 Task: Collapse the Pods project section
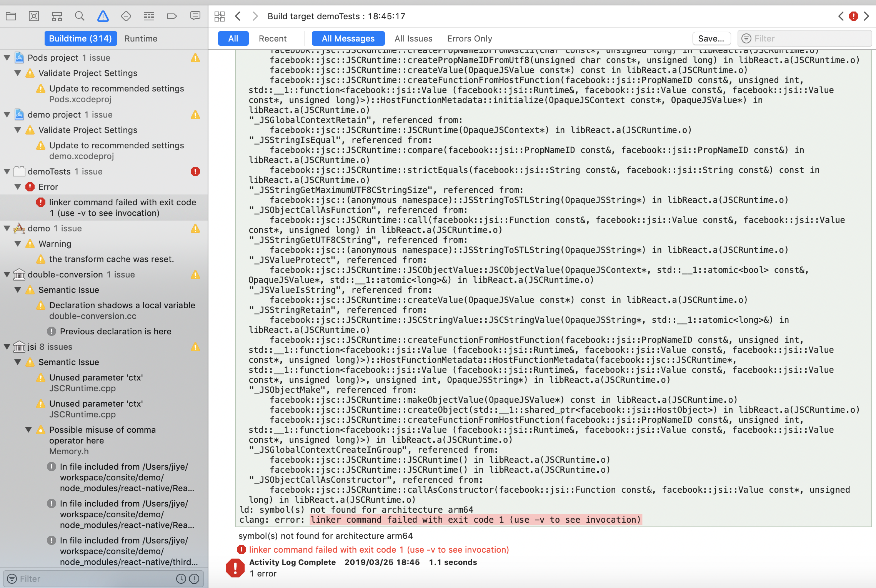(7, 58)
